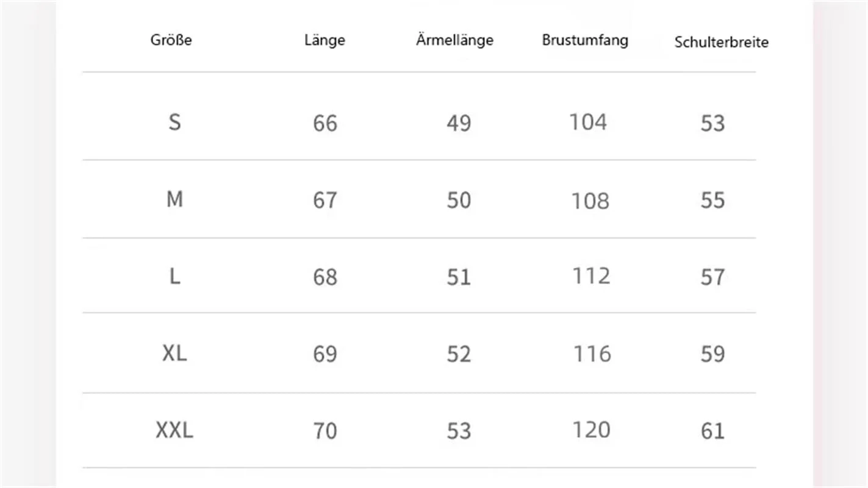Select the size M row label
Screen dimensions: 868x488
tap(174, 199)
